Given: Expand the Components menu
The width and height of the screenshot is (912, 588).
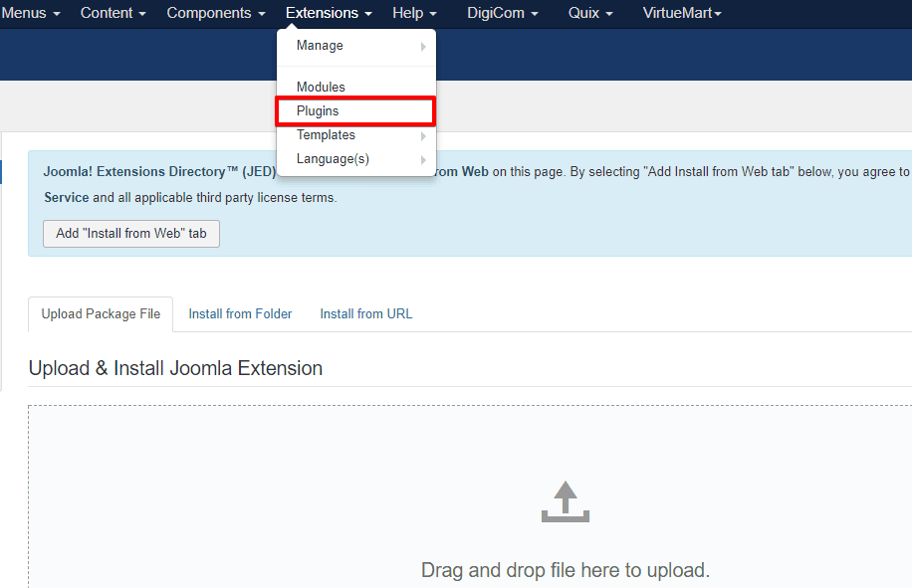Looking at the screenshot, I should pyautogui.click(x=215, y=13).
